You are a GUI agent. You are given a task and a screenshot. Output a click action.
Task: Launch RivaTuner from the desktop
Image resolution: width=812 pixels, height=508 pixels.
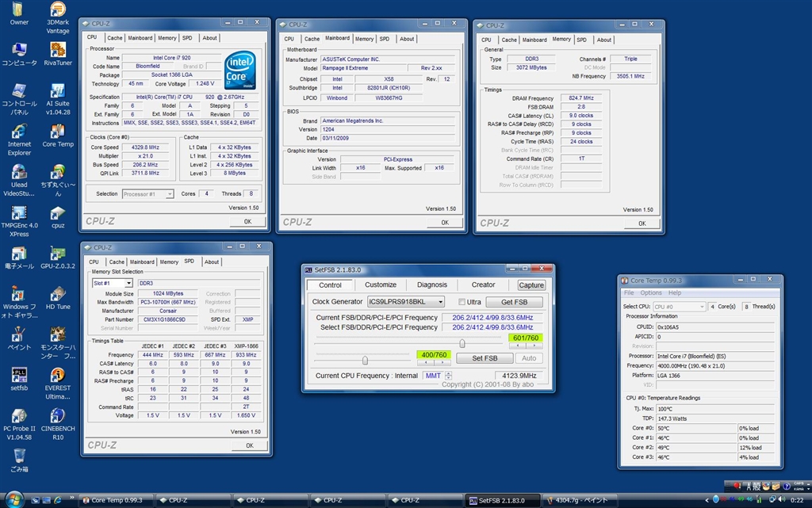point(57,51)
